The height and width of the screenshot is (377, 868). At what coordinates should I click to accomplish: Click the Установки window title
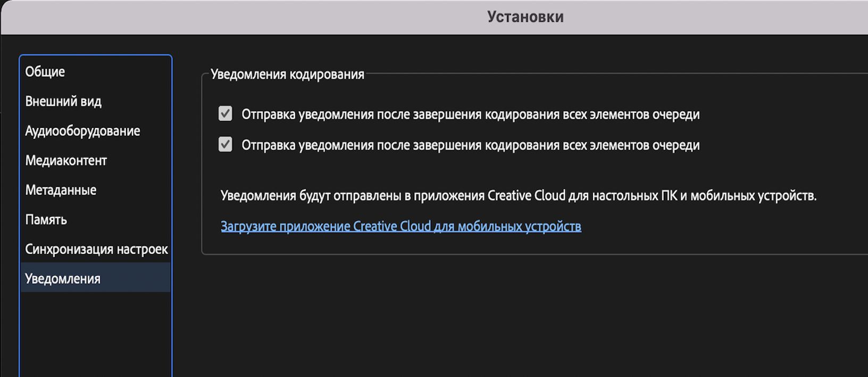[525, 17]
